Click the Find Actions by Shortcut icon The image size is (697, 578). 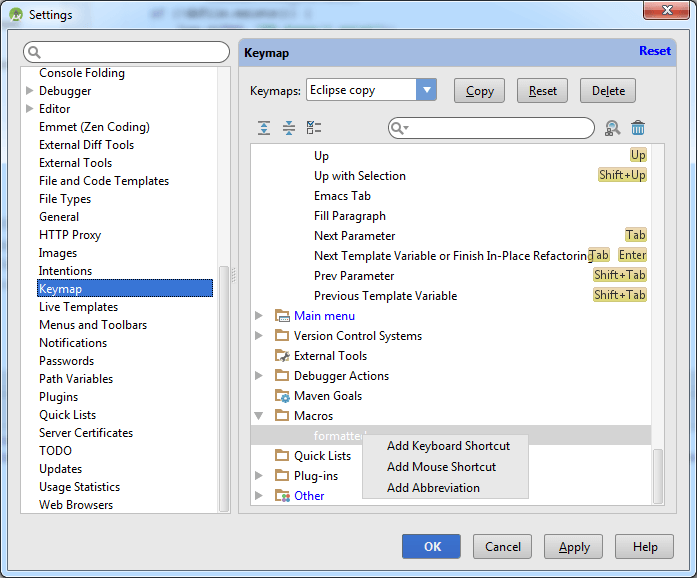pyautogui.click(x=612, y=128)
